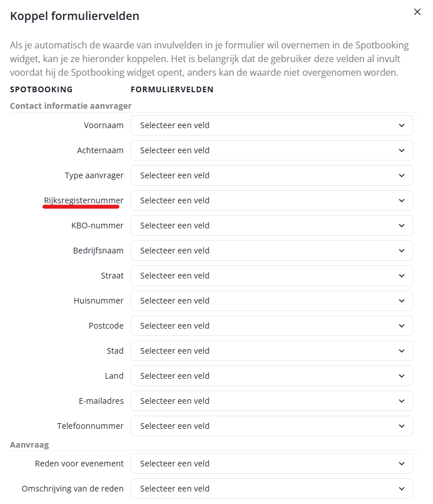Click the chevron arrow in the Postcode row

tap(402, 326)
